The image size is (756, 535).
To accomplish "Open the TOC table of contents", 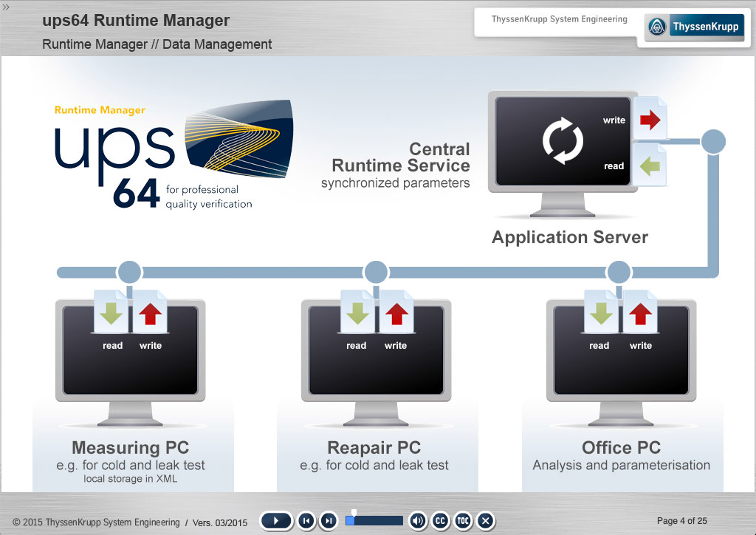I will click(x=463, y=521).
